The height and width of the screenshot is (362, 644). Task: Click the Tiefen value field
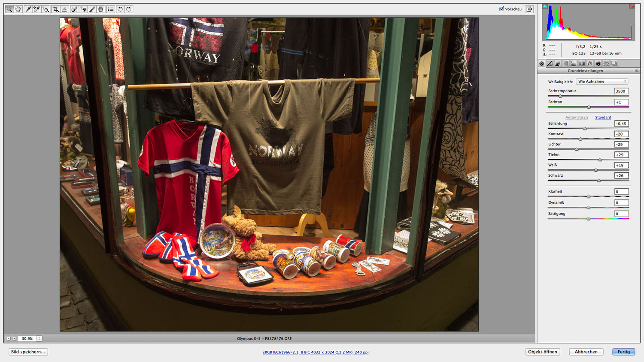pyautogui.click(x=621, y=155)
